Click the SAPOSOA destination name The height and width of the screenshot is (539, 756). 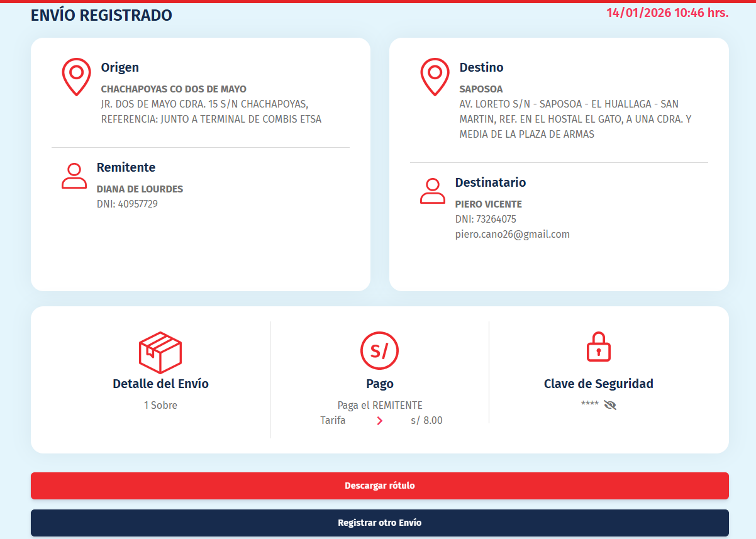click(481, 89)
